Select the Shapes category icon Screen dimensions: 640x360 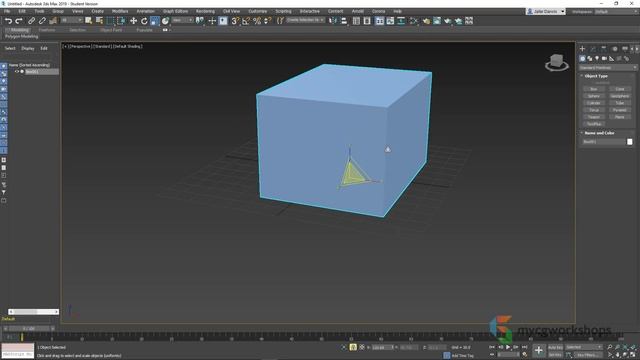point(589,59)
